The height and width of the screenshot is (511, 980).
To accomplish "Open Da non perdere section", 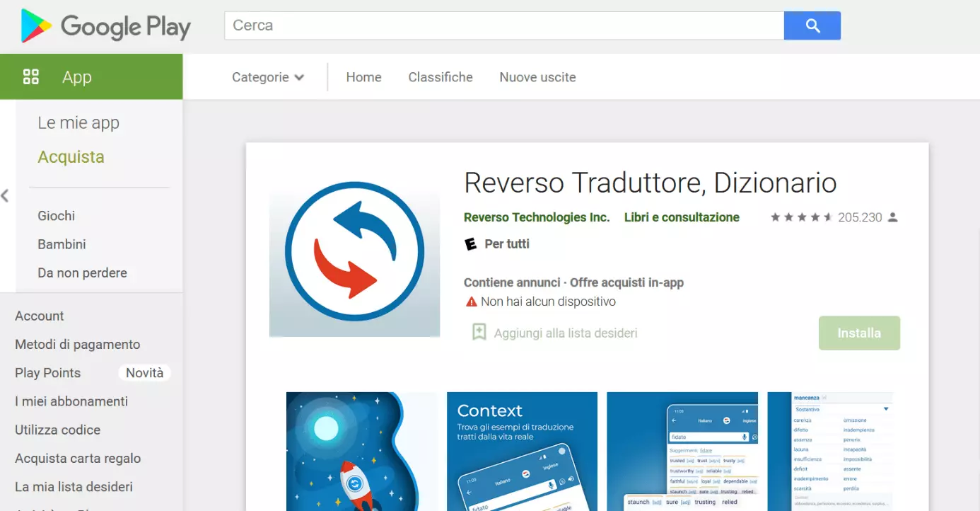I will click(x=82, y=272).
